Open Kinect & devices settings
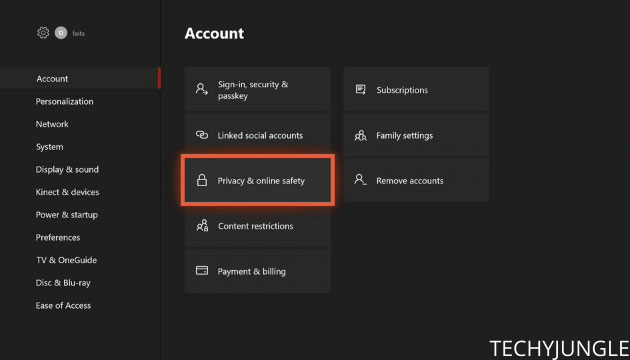630x360 pixels. coord(67,192)
